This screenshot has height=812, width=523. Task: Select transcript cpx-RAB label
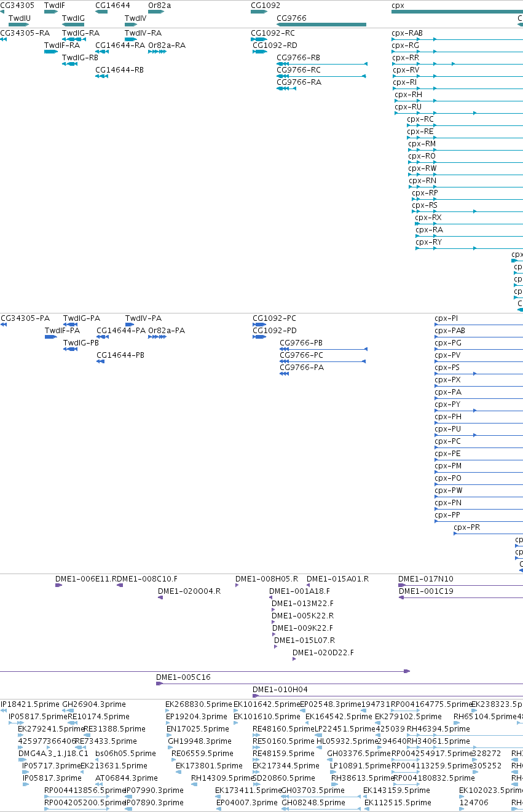pos(407,33)
